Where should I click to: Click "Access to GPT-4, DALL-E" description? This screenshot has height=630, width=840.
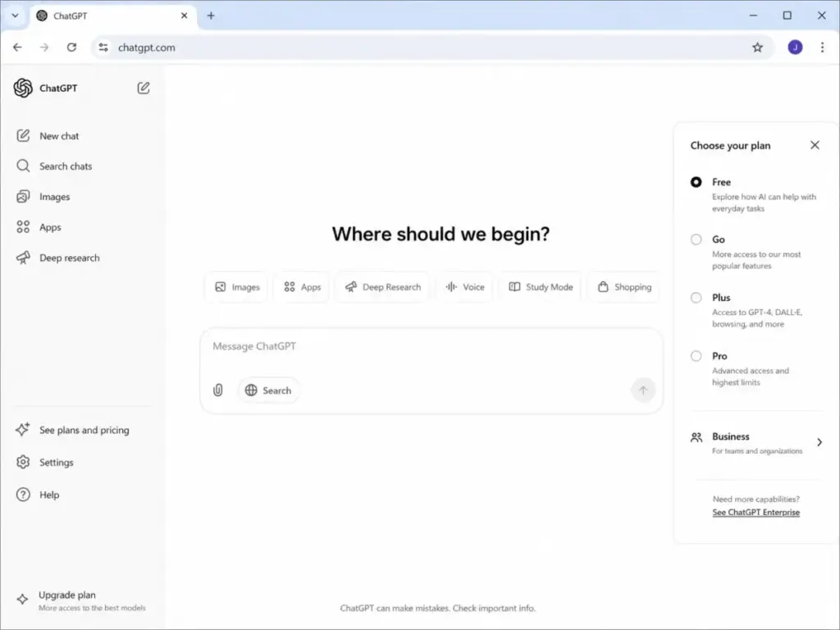pyautogui.click(x=757, y=318)
